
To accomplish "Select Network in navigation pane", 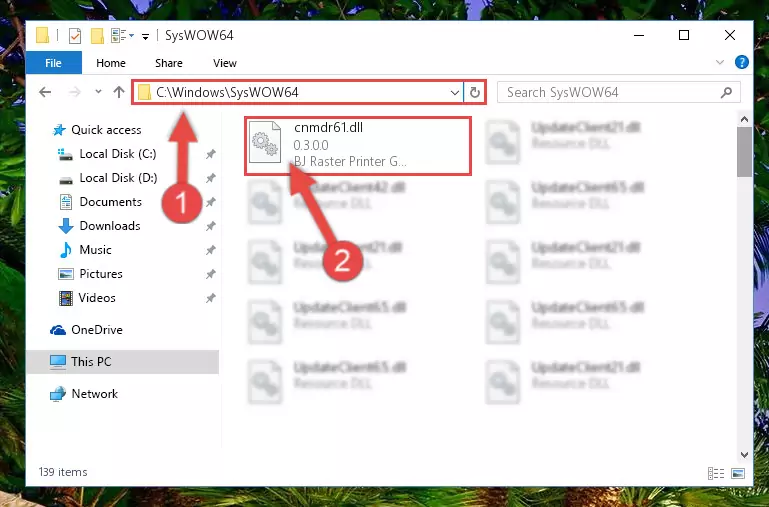I will (x=94, y=394).
